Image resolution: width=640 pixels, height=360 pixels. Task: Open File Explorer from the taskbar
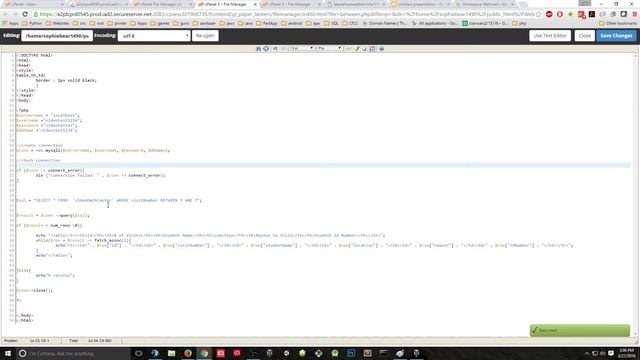[171, 353]
